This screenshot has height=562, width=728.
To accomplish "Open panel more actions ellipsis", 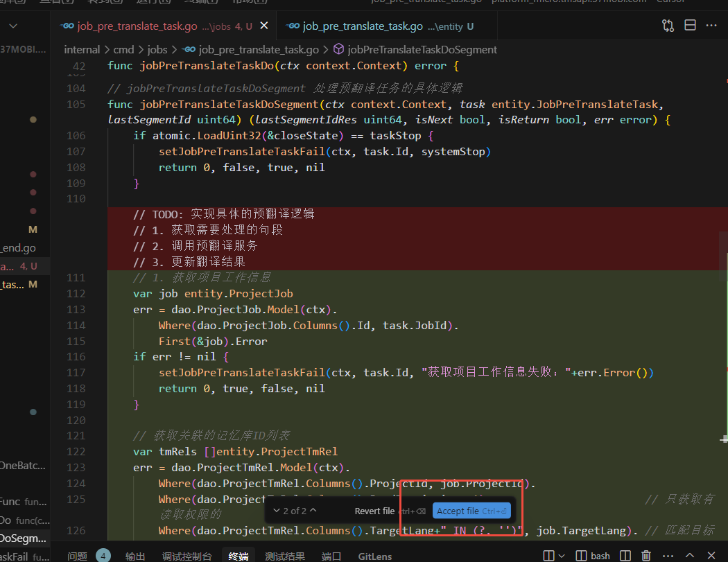I will point(668,556).
